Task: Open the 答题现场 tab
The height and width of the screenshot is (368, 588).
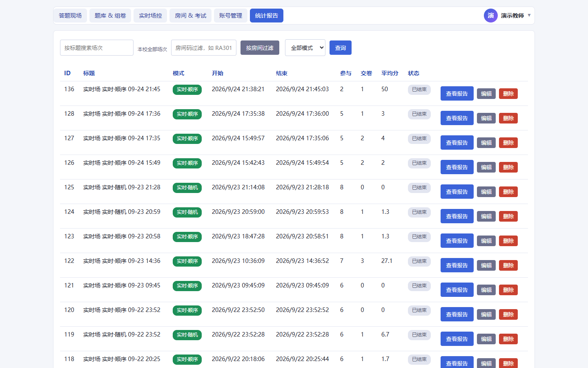Action: (70, 16)
